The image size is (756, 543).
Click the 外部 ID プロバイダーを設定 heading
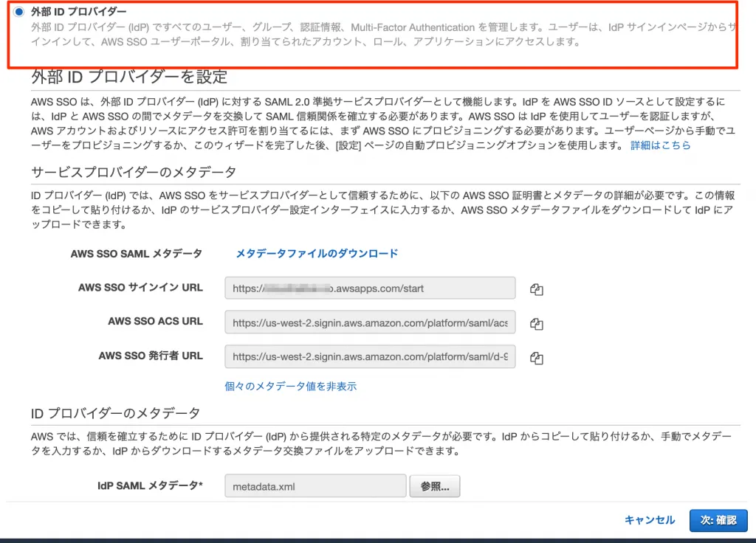(129, 77)
